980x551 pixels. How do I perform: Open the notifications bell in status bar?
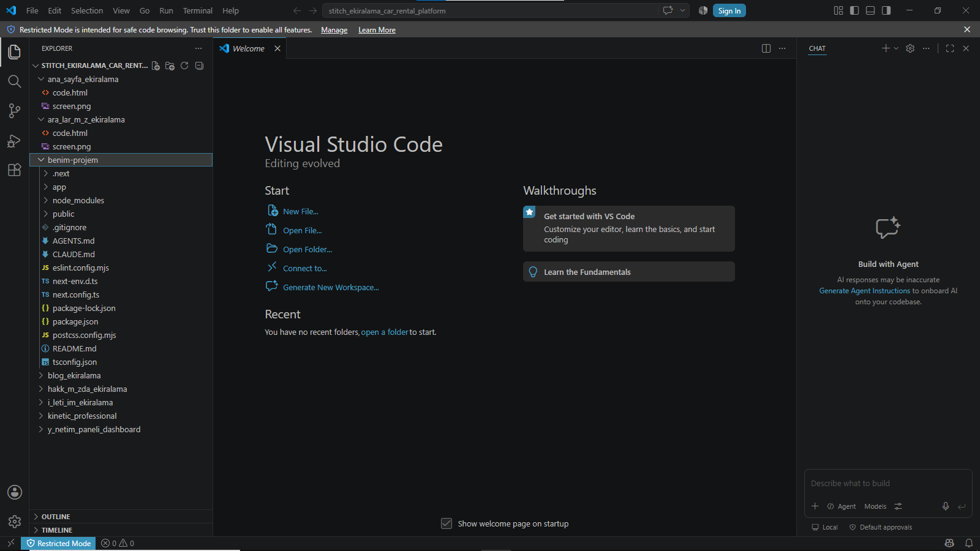pyautogui.click(x=969, y=543)
